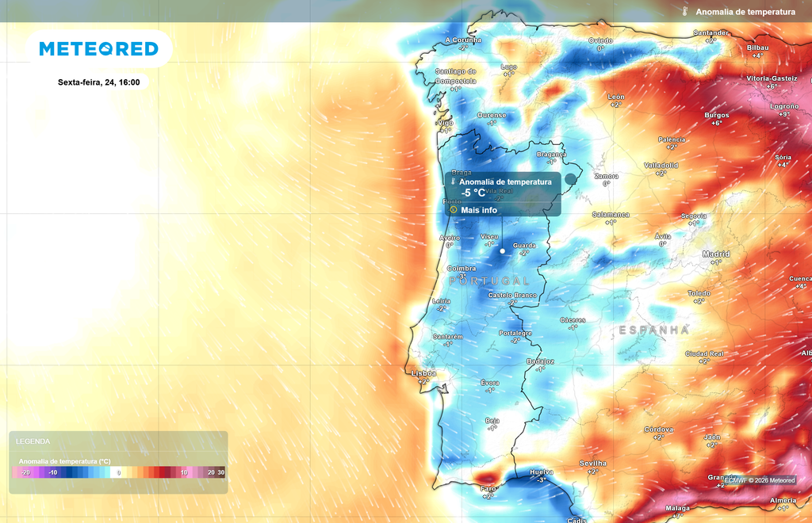This screenshot has height=523, width=812.
Task: Click the Leiria city label
Action: point(441,301)
